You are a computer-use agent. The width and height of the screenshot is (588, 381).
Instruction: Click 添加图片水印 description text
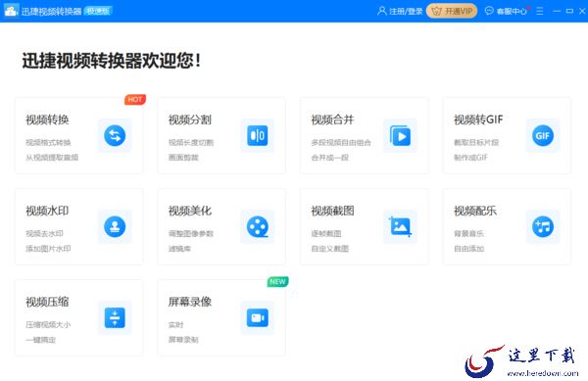48,249
